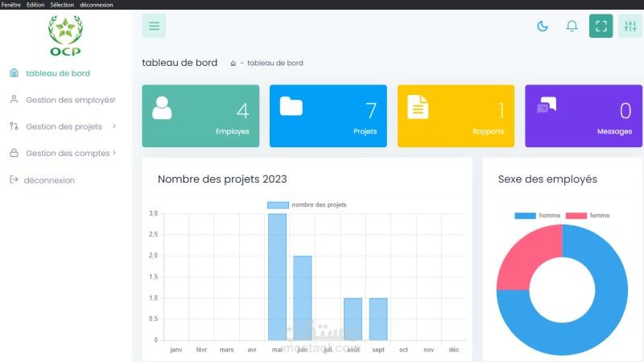Open the settings sliders panel icon
Image resolution: width=644 pixels, height=362 pixels.
[x=630, y=26]
